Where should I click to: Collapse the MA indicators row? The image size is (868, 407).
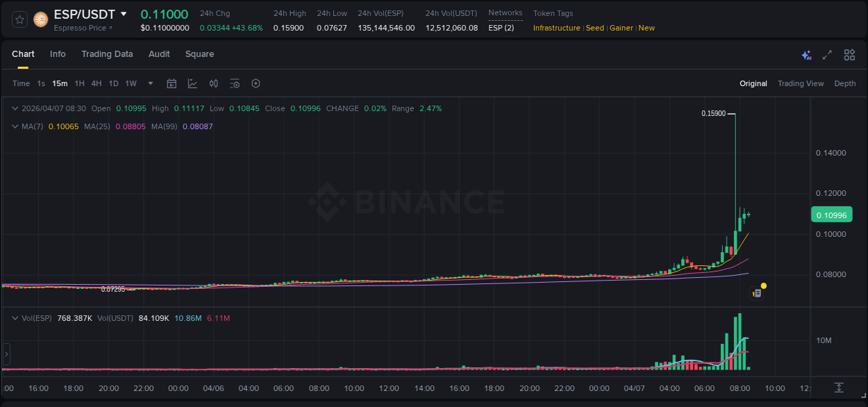coord(15,126)
